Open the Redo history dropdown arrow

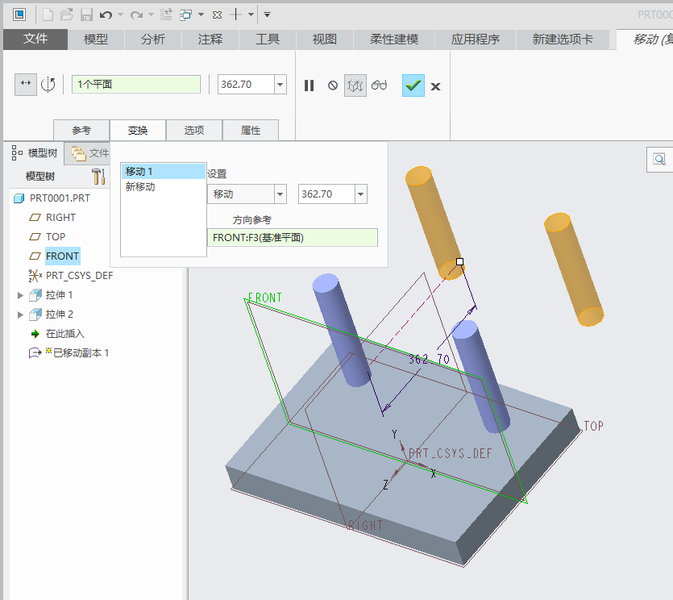(x=151, y=15)
